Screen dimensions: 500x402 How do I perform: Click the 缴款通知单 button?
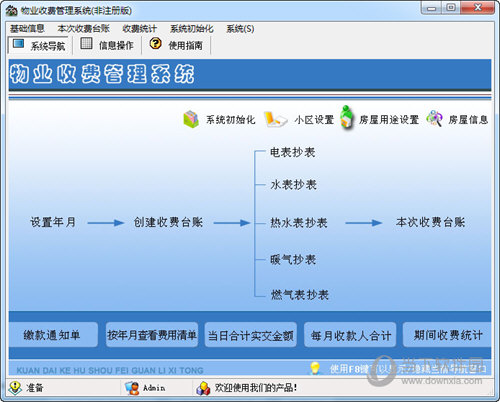tap(52, 335)
